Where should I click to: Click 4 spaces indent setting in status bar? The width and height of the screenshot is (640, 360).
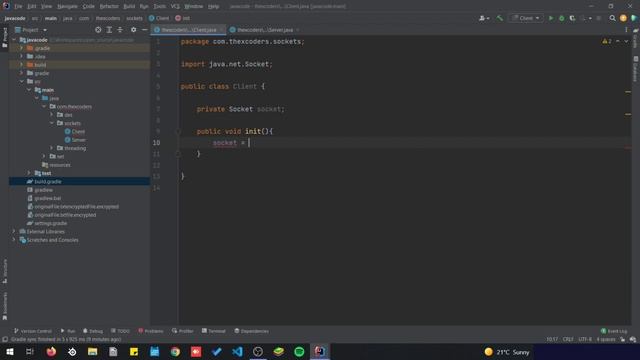coord(606,339)
